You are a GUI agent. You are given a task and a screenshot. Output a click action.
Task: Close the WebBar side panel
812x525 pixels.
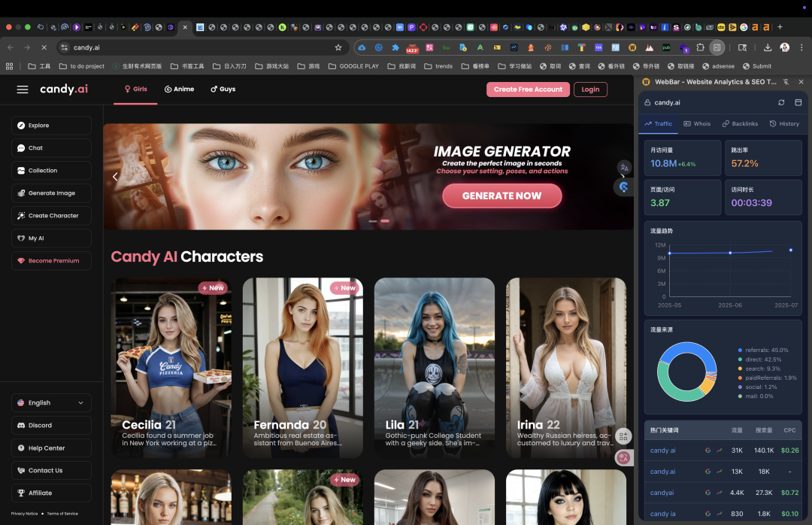point(801,82)
